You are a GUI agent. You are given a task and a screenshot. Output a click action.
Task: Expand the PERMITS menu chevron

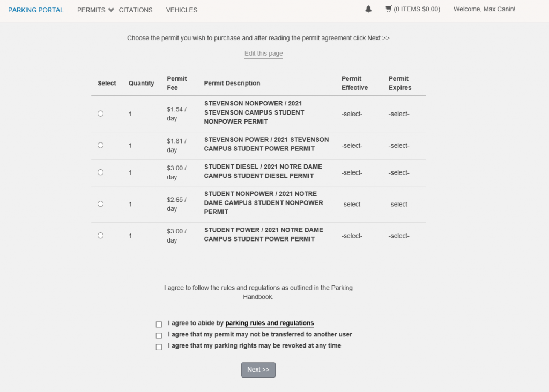point(111,10)
